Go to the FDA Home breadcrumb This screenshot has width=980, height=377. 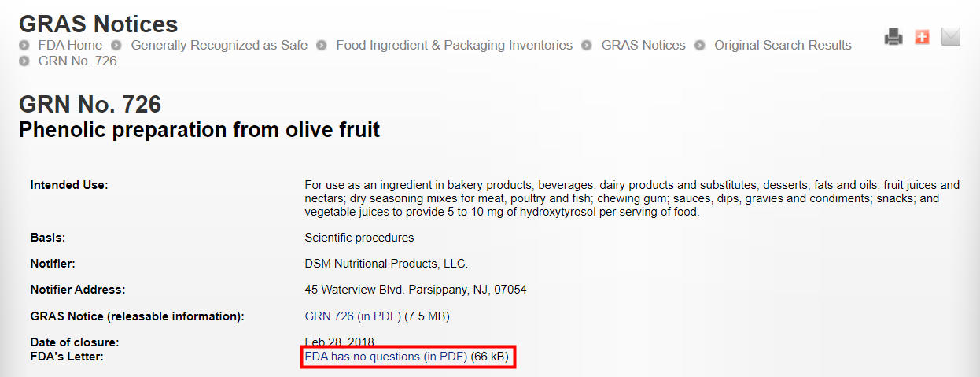coord(70,46)
